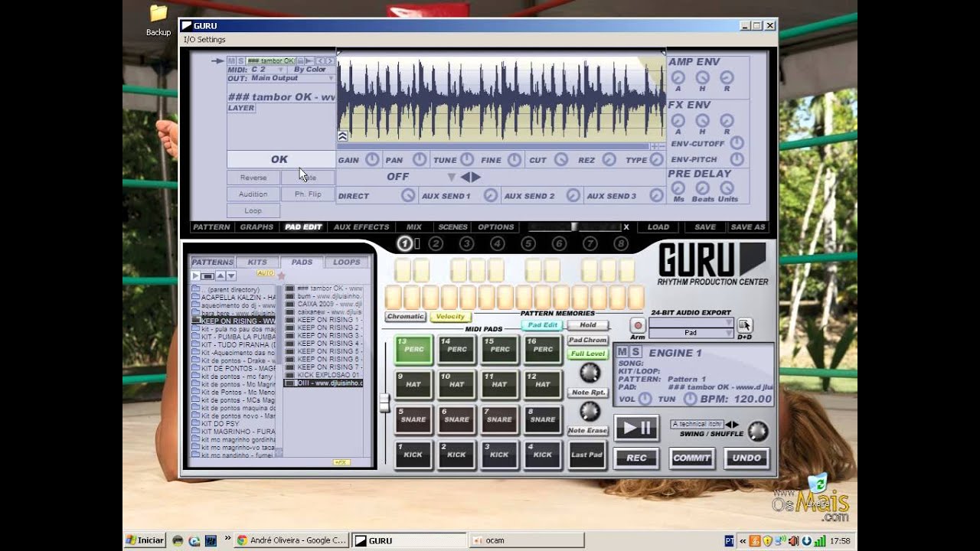Click the D+D drag-and-drop export icon
This screenshot has width=980, height=551.
(745, 325)
